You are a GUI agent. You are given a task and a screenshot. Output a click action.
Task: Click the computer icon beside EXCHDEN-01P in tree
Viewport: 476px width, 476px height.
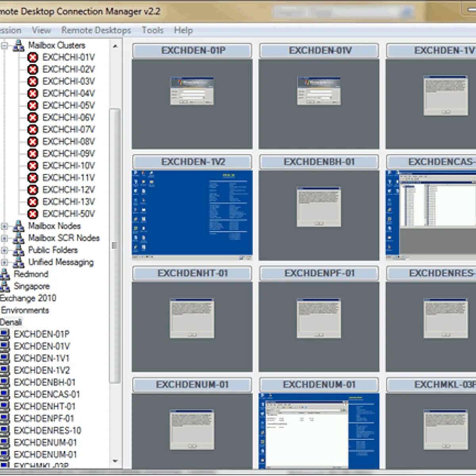pos(5,334)
